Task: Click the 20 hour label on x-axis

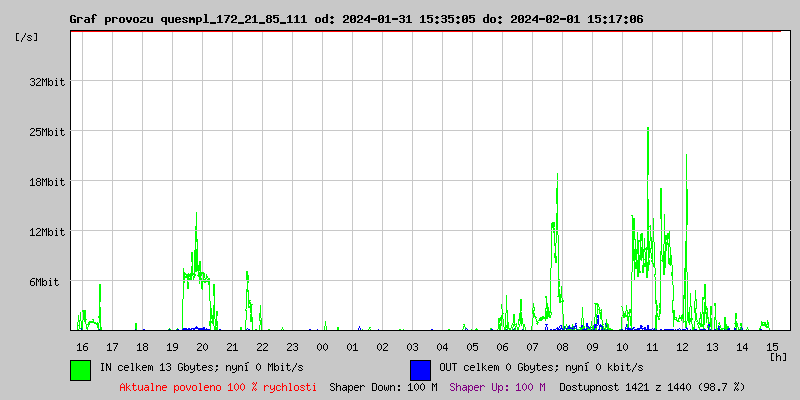Action: point(202,347)
